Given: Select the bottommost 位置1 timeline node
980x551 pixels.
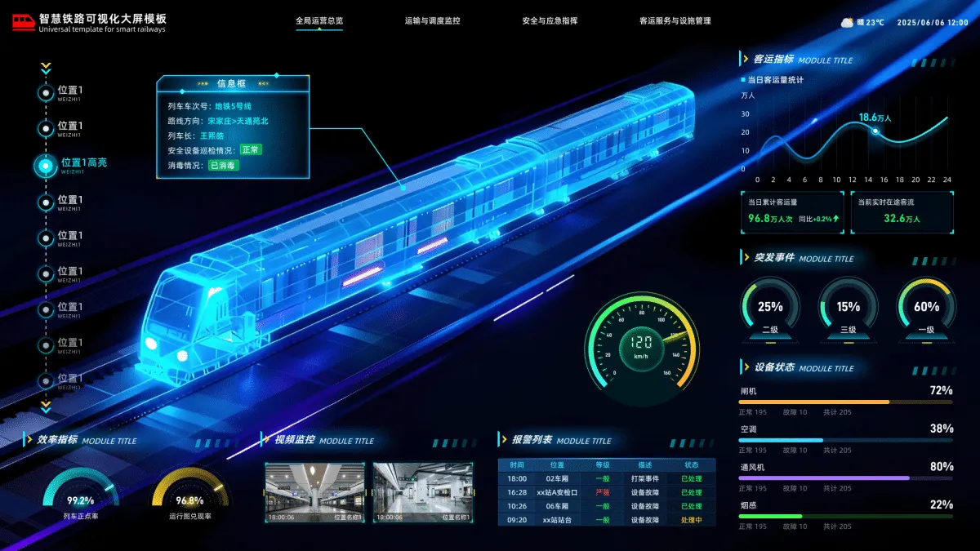Looking at the screenshot, I should (x=46, y=381).
